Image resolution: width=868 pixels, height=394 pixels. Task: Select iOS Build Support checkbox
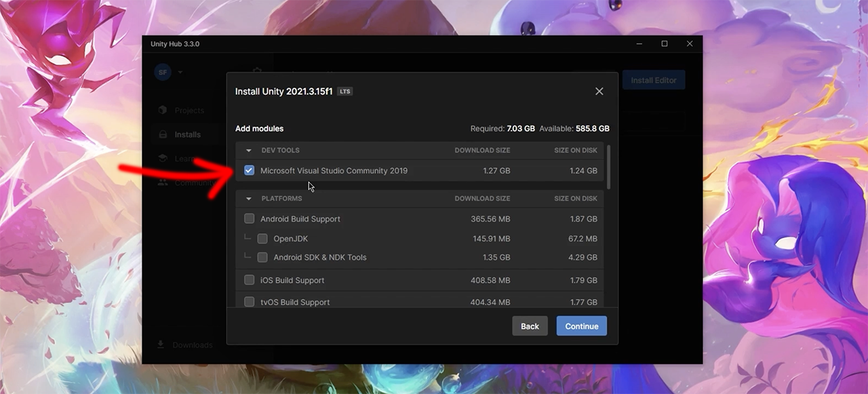click(249, 280)
